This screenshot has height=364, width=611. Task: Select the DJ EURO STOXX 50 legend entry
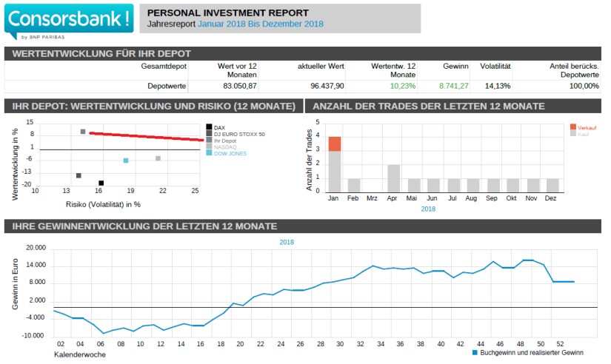[238, 134]
